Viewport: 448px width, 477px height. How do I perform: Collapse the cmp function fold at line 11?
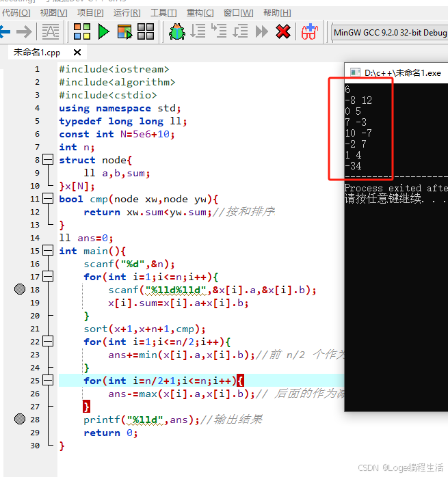(x=48, y=198)
